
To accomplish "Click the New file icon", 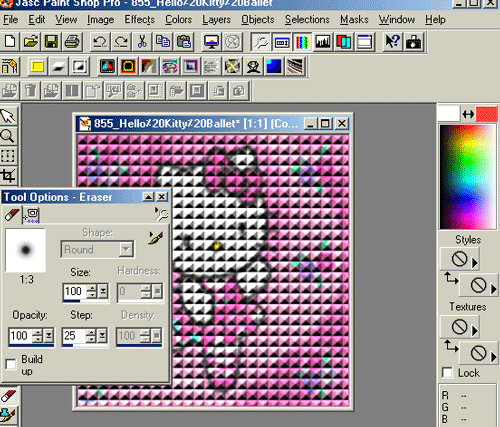I will (x=10, y=42).
